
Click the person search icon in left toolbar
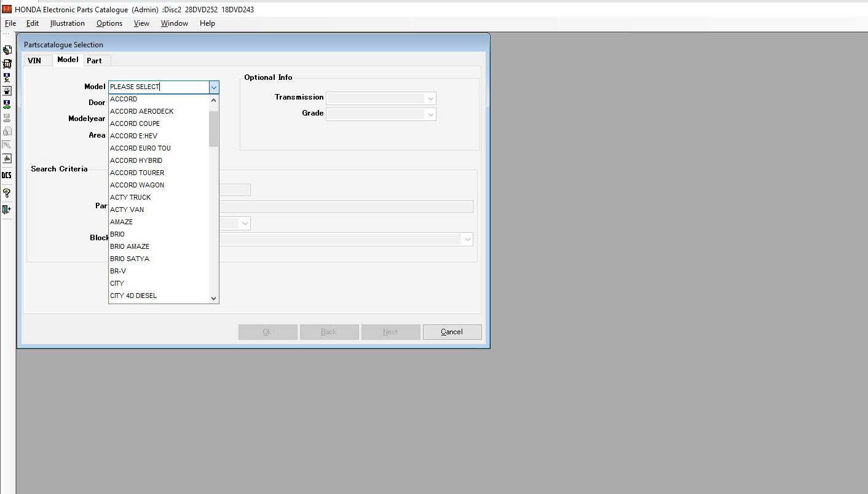click(7, 77)
